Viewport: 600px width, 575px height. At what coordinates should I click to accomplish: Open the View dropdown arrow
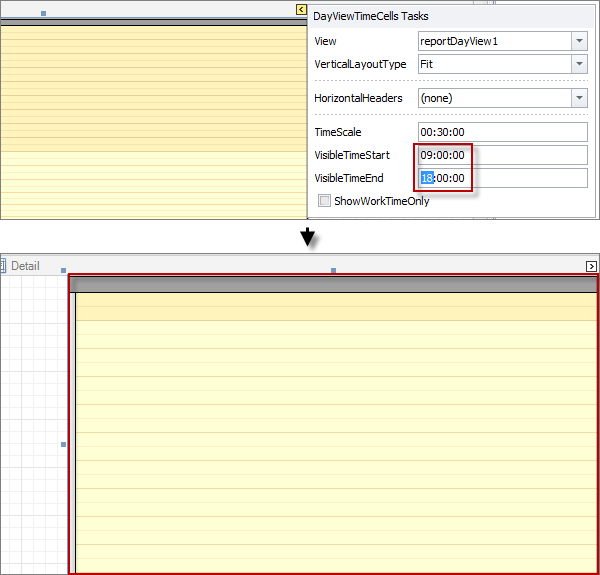pyautogui.click(x=579, y=41)
